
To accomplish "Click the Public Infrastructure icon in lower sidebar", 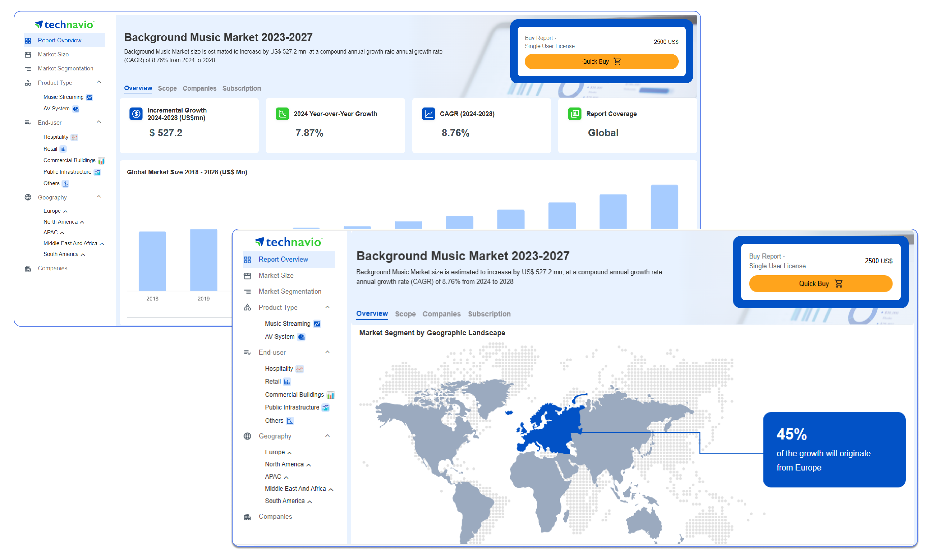I will tap(326, 408).
